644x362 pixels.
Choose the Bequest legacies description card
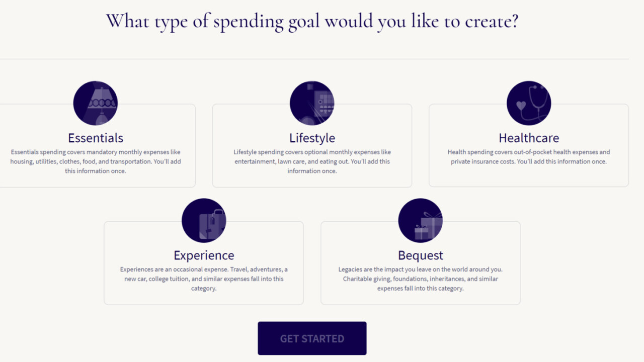421,263
